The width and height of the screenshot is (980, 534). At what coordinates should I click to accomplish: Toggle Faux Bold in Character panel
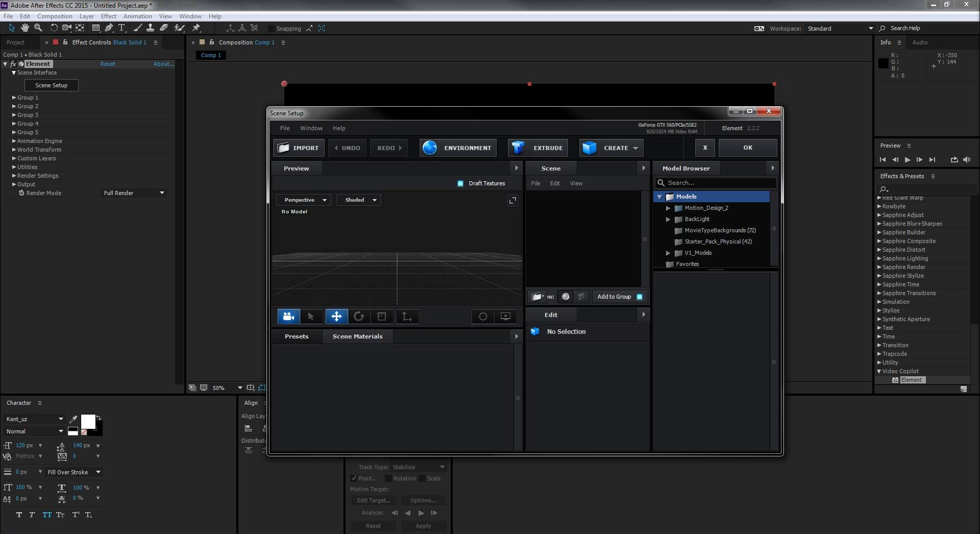click(x=19, y=515)
